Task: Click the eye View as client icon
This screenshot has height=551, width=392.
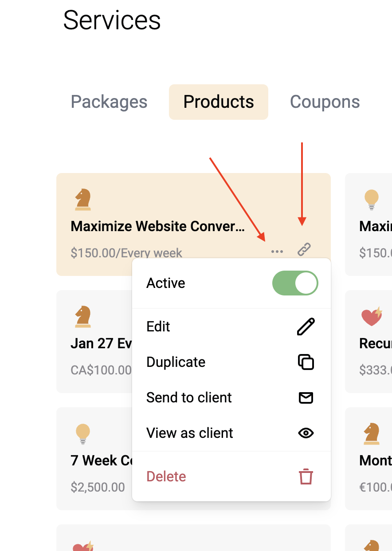Action: coord(306,433)
